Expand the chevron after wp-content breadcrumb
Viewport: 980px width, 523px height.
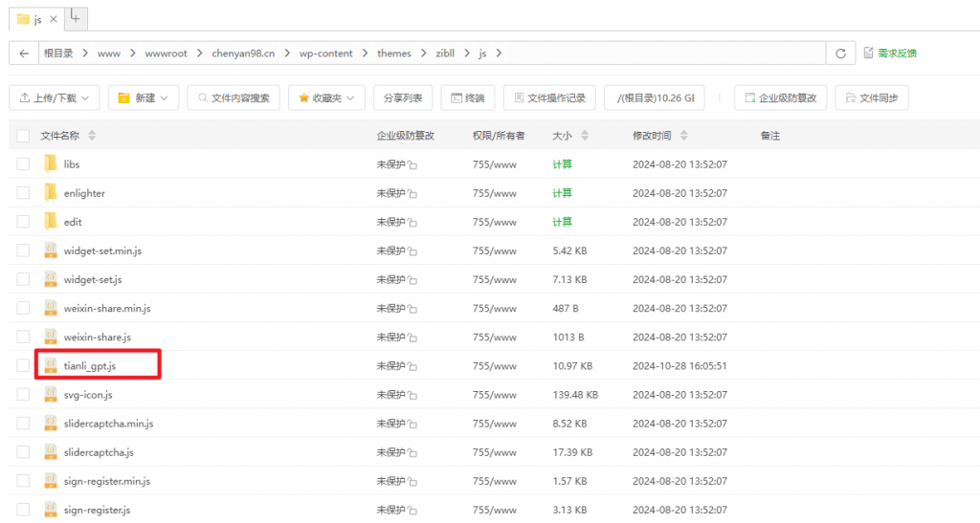[x=365, y=54]
